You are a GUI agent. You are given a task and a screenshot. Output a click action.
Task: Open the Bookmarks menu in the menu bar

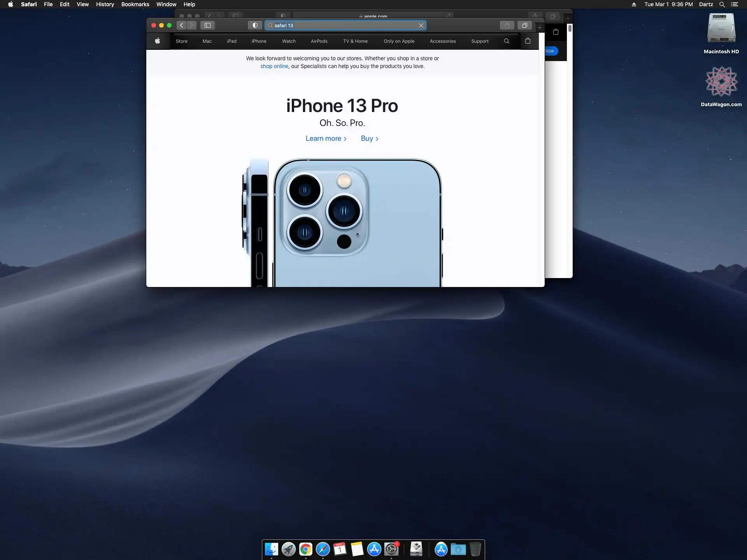point(135,4)
